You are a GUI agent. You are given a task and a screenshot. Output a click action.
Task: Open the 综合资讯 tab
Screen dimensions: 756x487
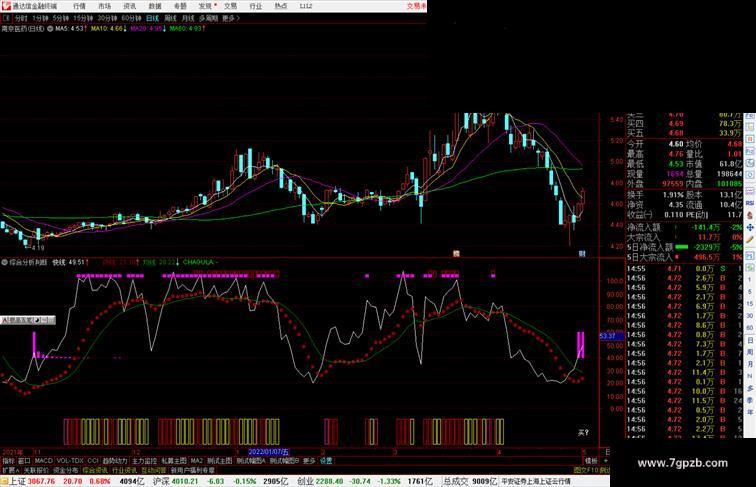(x=94, y=470)
